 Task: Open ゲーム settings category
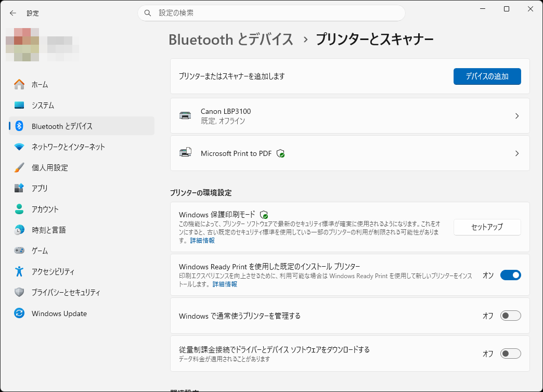coord(81,251)
